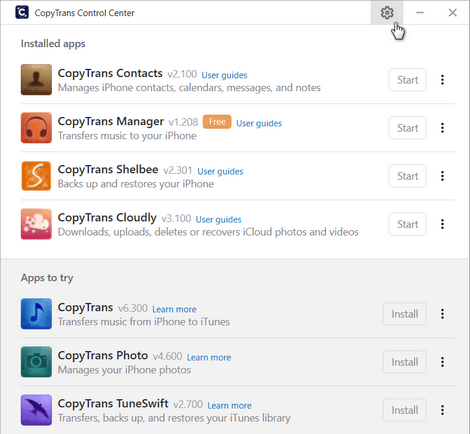The width and height of the screenshot is (470, 434).
Task: Click the 'Apps to try' heading
Action: pos(47,278)
